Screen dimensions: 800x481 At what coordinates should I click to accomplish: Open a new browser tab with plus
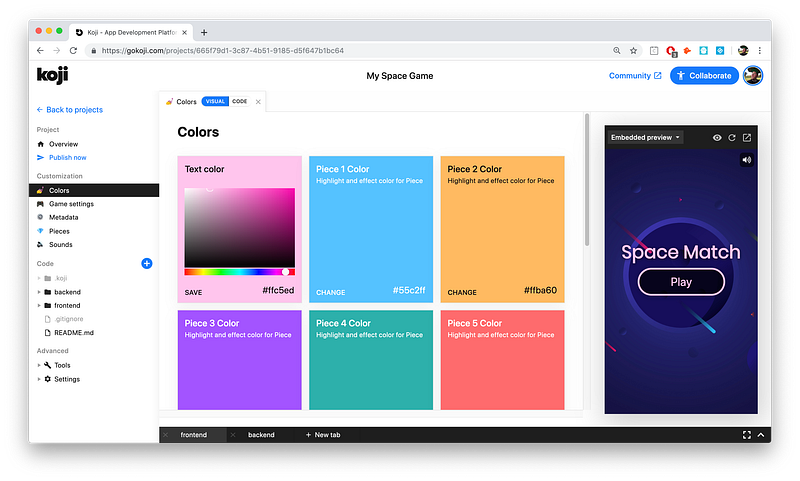click(204, 32)
